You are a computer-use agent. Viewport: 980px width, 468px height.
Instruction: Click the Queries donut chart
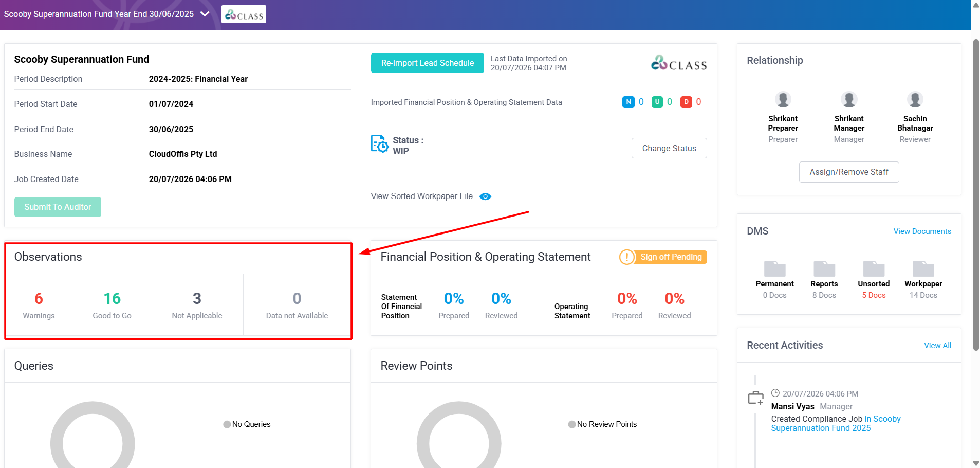coord(93,435)
